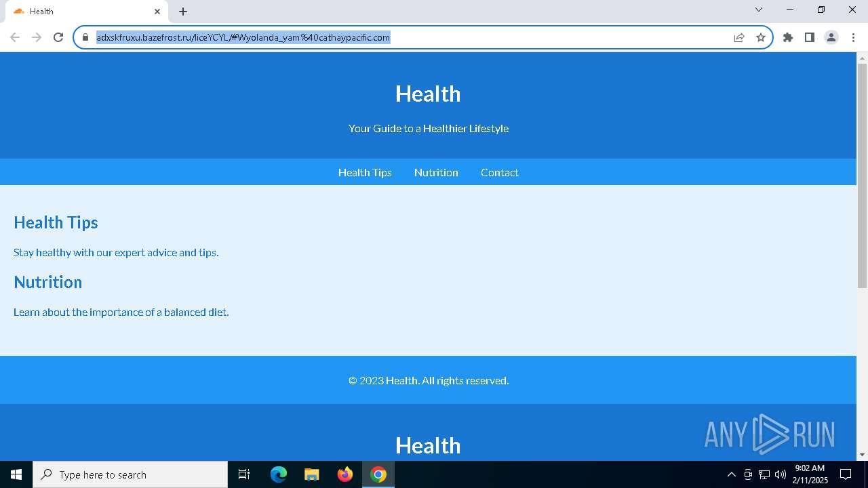868x488 pixels.
Task: Show hidden system tray icons
Action: 731,474
